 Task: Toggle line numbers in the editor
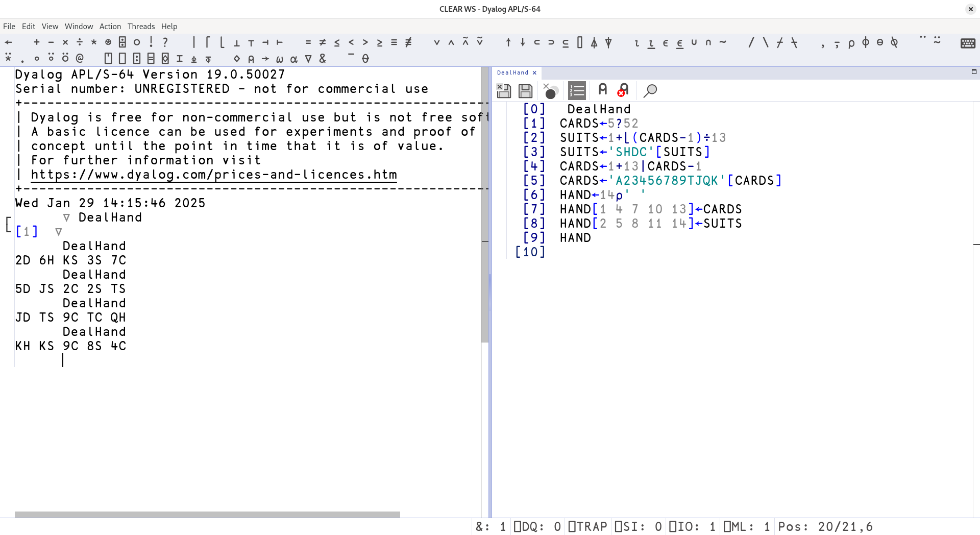(577, 90)
